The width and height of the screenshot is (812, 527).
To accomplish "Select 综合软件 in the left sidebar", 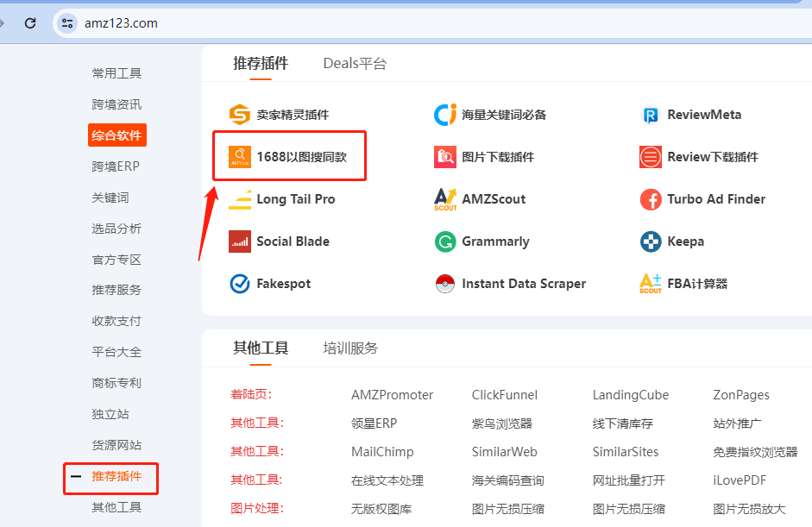I will point(116,135).
